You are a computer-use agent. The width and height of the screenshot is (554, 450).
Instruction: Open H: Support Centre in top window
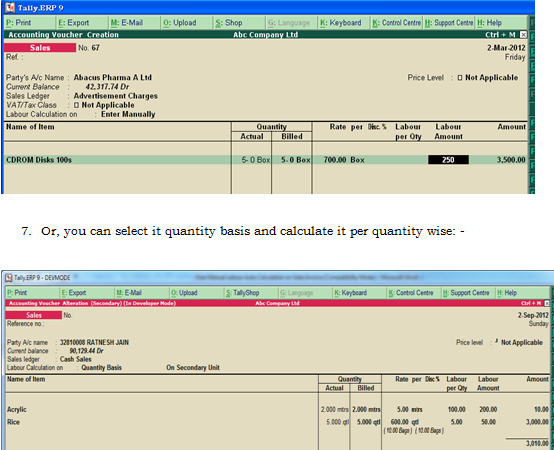[449, 23]
